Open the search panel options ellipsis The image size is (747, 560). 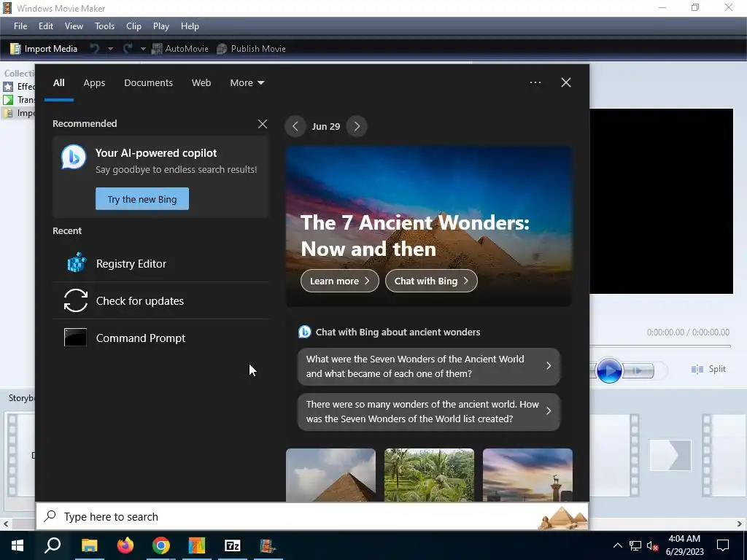(x=535, y=82)
